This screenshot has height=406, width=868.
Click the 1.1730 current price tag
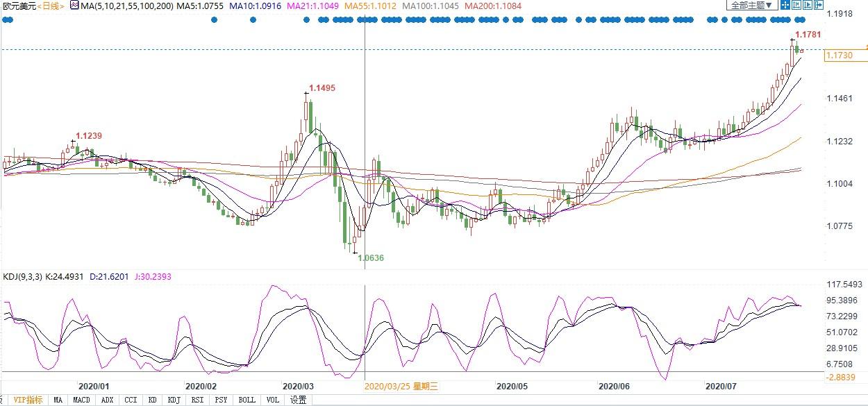(839, 55)
